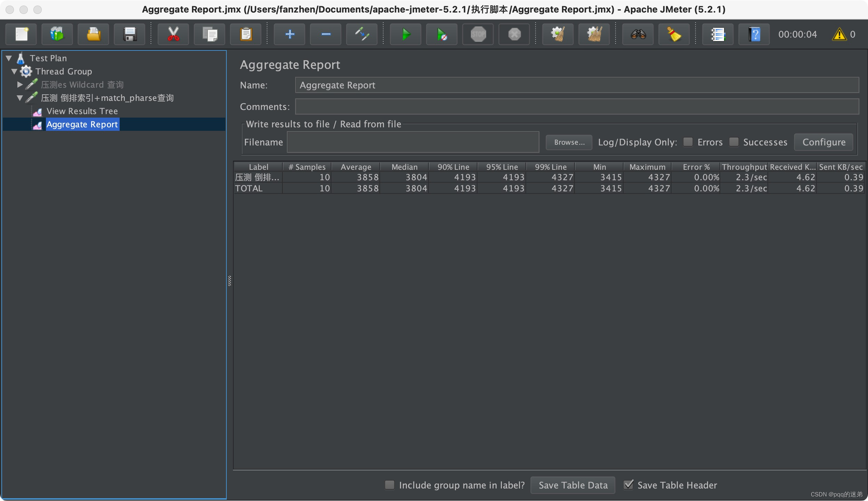
Task: Click the Label column header
Action: click(258, 167)
